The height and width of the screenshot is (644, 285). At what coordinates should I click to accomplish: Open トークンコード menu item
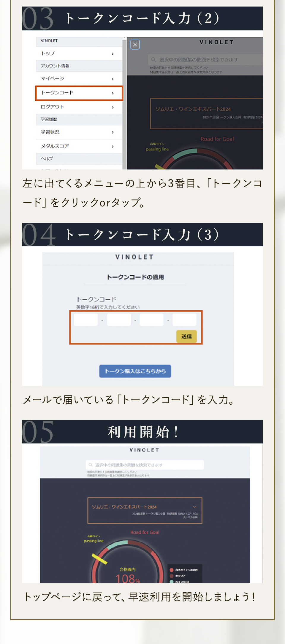click(79, 93)
